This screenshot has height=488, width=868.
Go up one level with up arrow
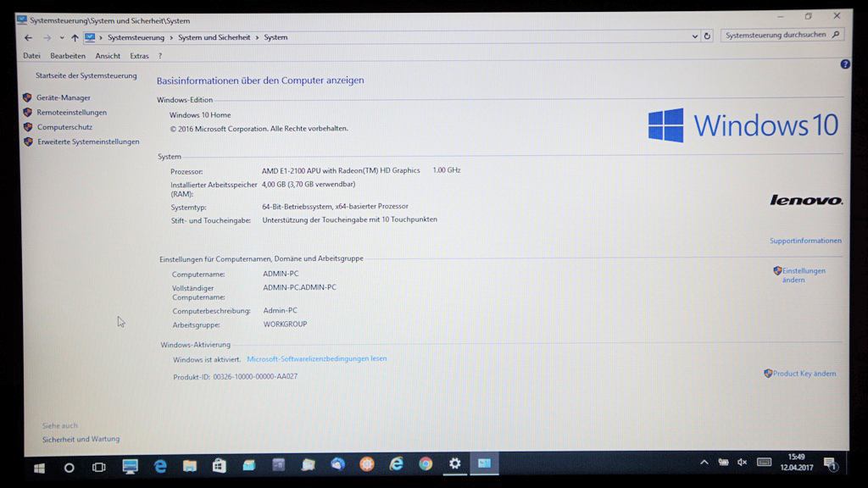click(x=75, y=37)
